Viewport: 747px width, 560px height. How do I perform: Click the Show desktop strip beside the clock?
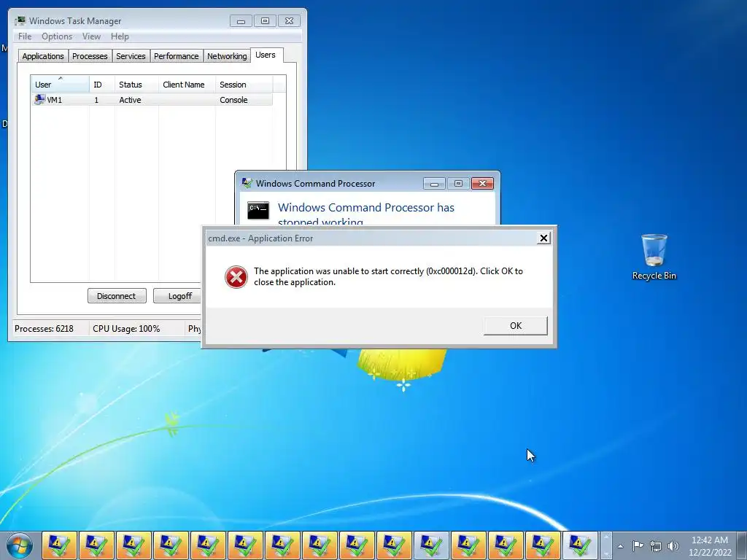tap(743, 545)
